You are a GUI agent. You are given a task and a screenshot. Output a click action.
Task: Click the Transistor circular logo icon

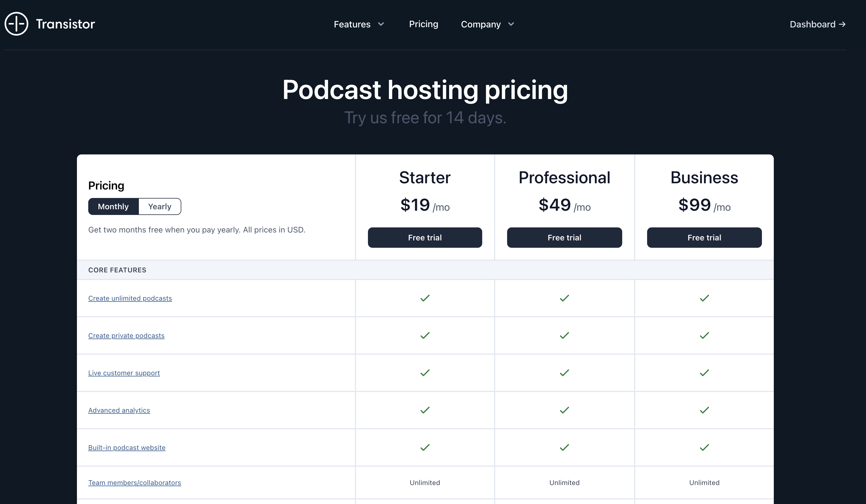pos(16,24)
